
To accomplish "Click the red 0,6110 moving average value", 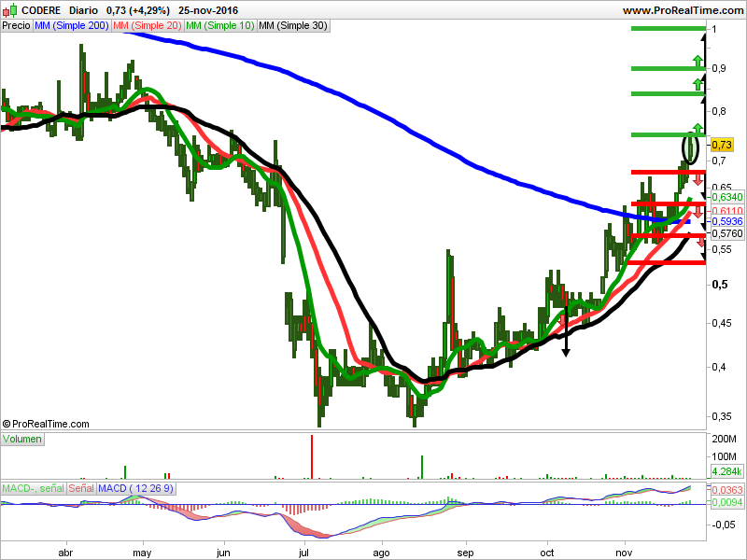I will (727, 211).
